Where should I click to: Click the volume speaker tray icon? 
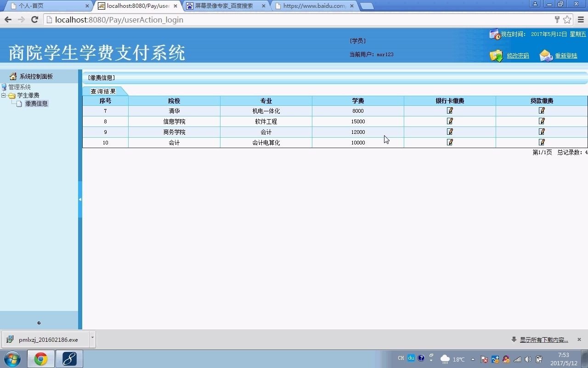point(528,359)
